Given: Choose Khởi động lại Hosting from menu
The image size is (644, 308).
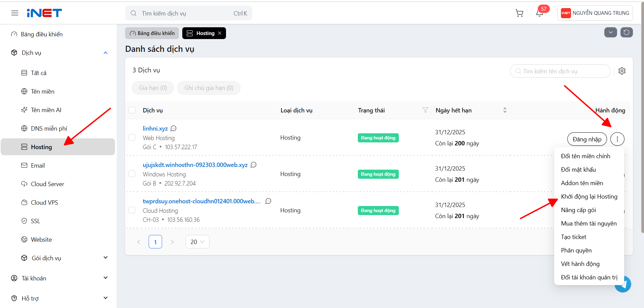Looking at the screenshot, I should click(x=589, y=197).
